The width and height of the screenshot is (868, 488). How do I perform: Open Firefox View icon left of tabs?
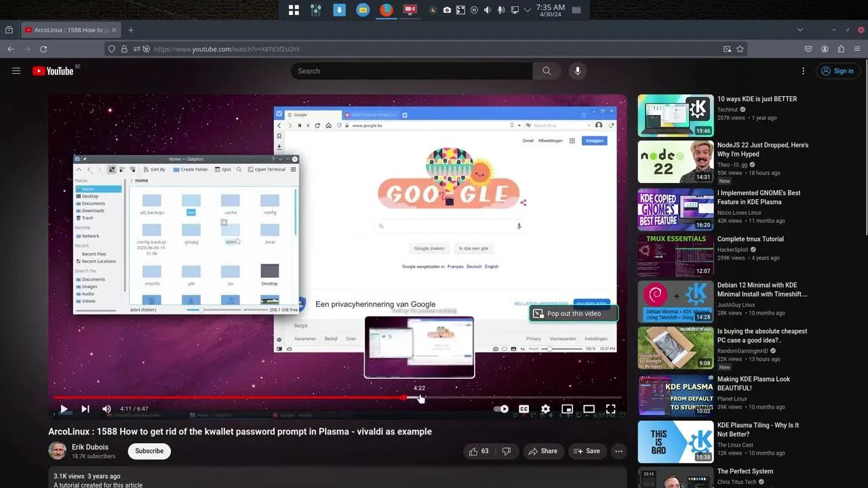click(9, 30)
